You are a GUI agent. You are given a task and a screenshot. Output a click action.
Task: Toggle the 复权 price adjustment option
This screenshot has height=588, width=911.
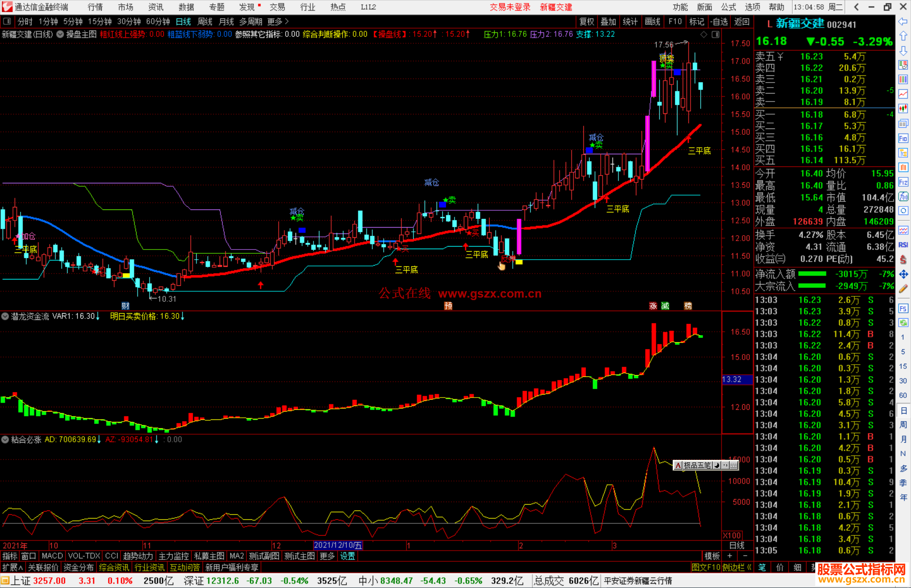tap(587, 21)
